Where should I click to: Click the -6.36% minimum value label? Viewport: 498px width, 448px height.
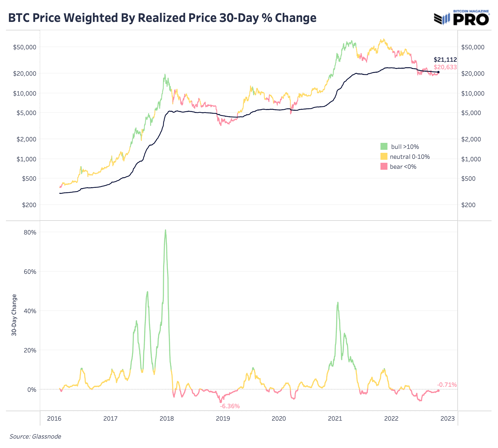pos(230,406)
